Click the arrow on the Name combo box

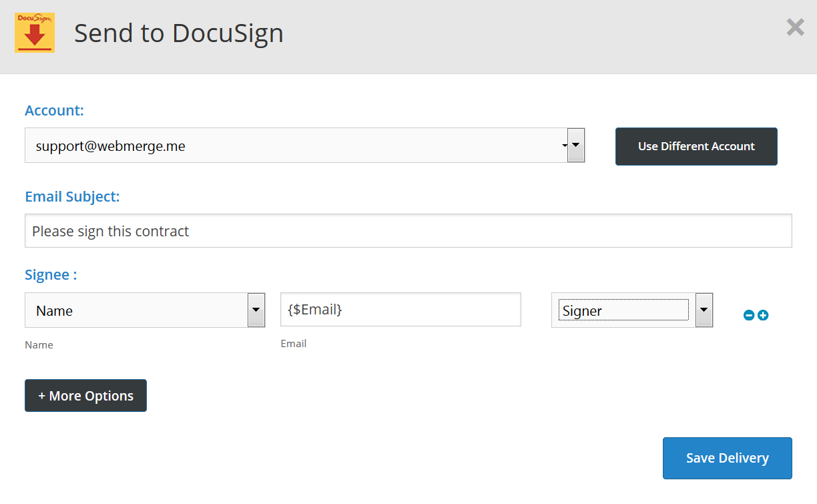(256, 310)
